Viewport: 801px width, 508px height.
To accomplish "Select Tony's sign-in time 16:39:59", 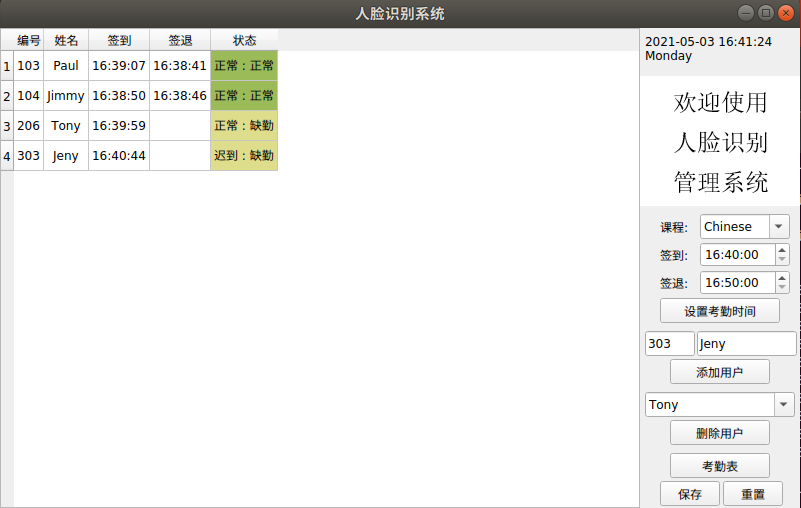I will (x=119, y=126).
